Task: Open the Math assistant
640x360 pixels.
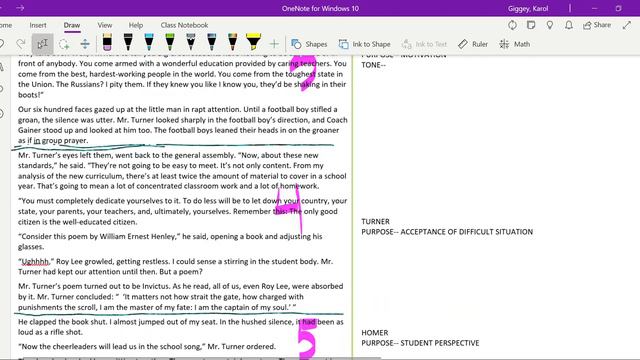Action: (x=515, y=44)
